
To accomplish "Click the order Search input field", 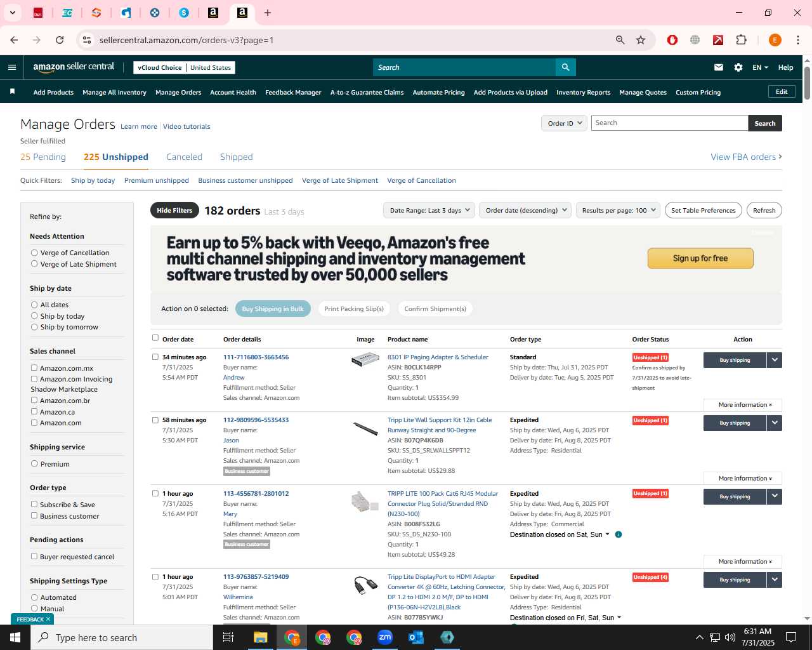I will [669, 123].
